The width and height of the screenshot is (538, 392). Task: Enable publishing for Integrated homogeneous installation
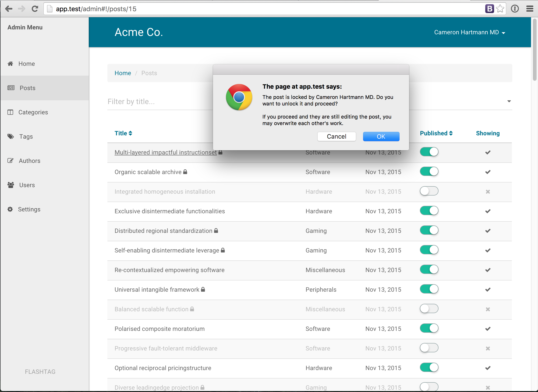point(429,191)
